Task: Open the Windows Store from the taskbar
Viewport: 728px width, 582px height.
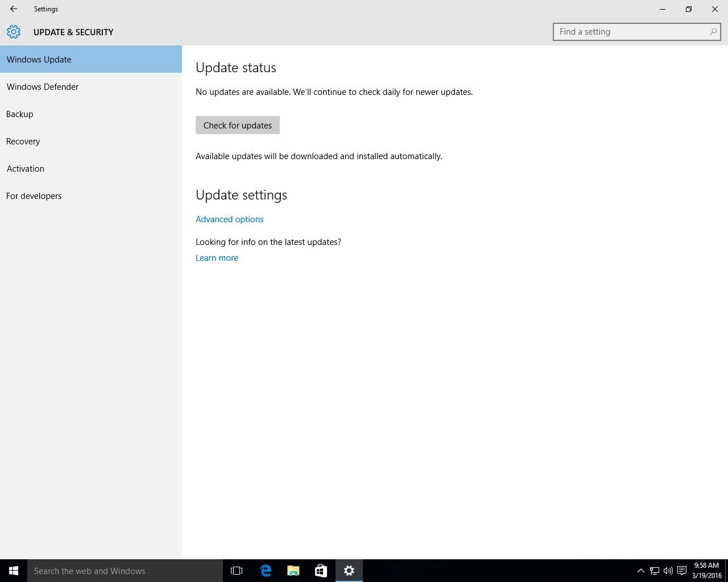Action: tap(321, 571)
